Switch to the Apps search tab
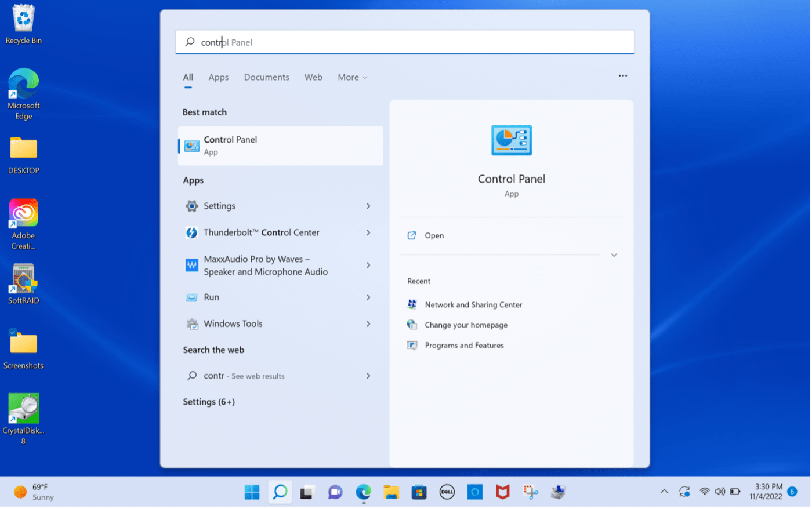This screenshot has width=812, height=509. [x=219, y=78]
